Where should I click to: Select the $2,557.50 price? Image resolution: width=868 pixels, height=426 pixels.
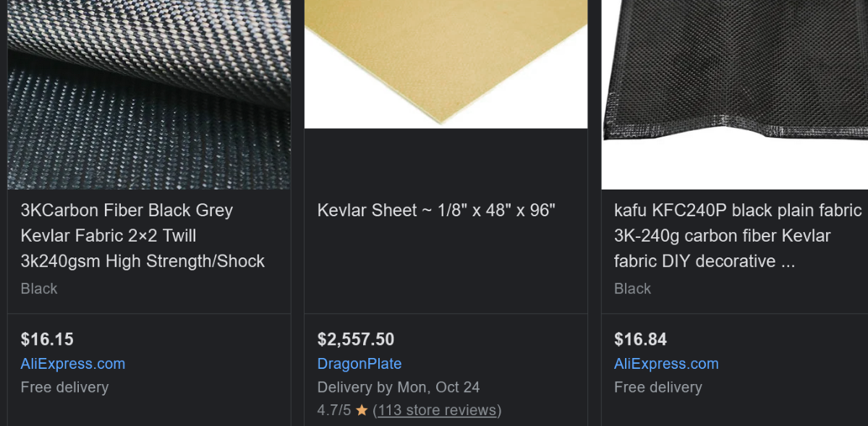tap(356, 339)
